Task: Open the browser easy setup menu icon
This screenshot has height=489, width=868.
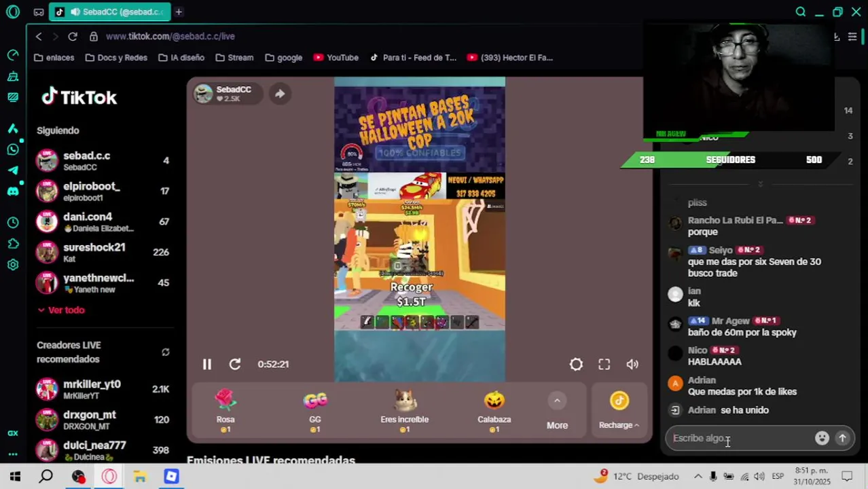Action: pos(852,37)
